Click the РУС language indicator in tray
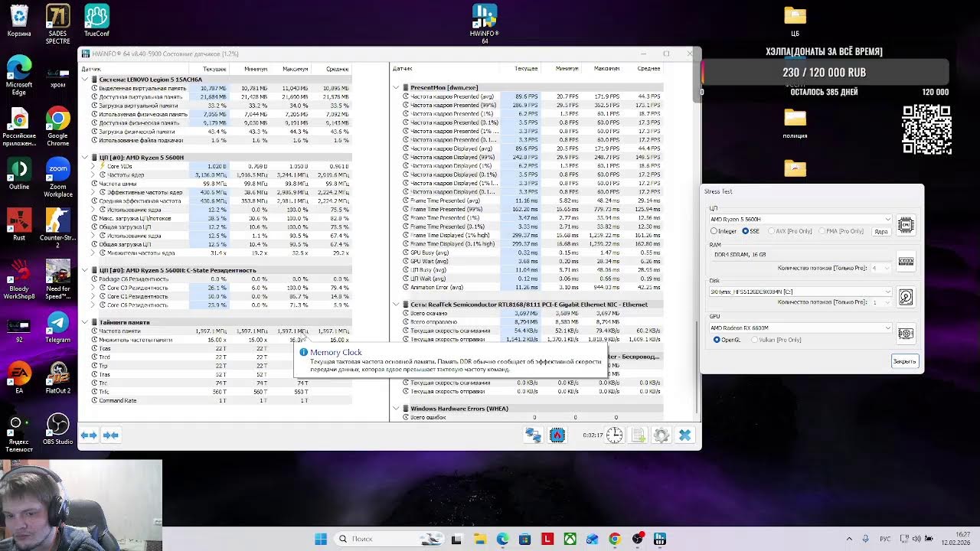 point(885,539)
